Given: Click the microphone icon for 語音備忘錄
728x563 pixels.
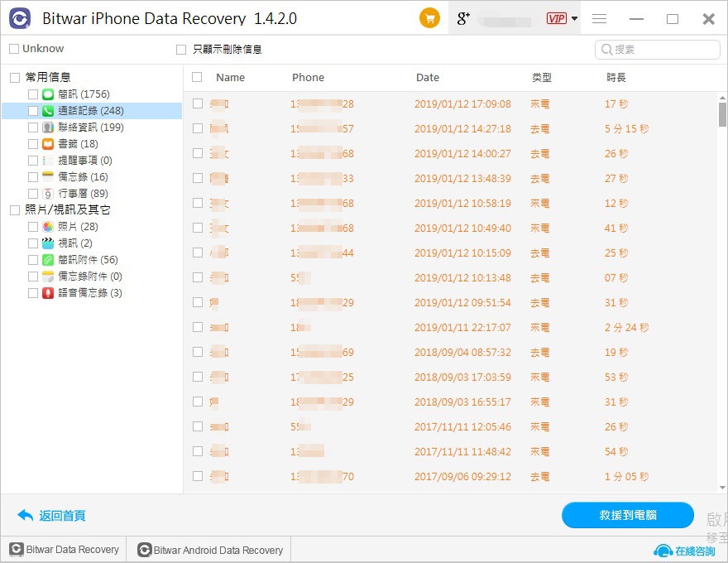Looking at the screenshot, I should point(48,292).
